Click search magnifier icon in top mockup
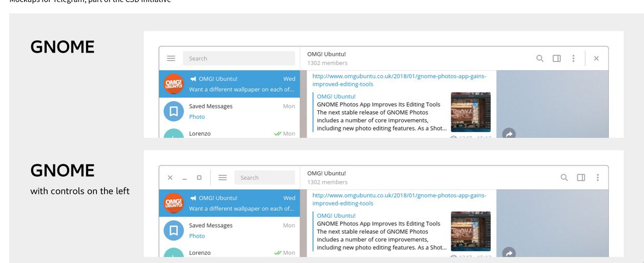This screenshot has height=263, width=644. (x=540, y=59)
